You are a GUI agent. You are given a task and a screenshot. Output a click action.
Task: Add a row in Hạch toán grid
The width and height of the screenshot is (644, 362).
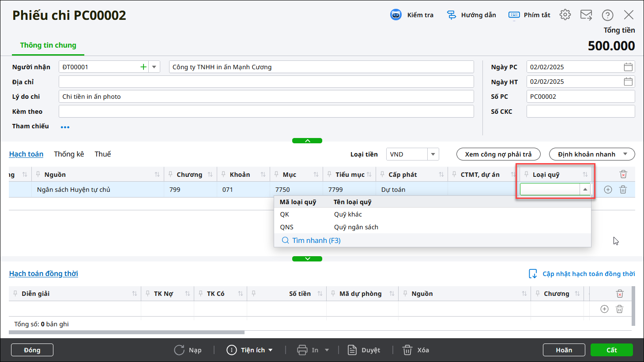click(608, 190)
